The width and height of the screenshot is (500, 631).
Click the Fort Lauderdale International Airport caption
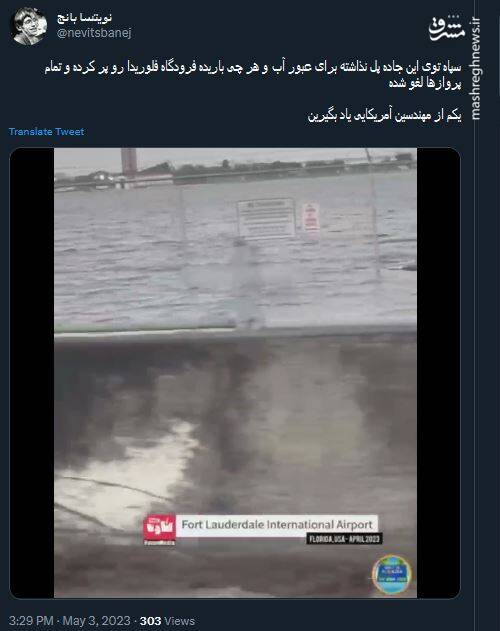click(x=277, y=525)
